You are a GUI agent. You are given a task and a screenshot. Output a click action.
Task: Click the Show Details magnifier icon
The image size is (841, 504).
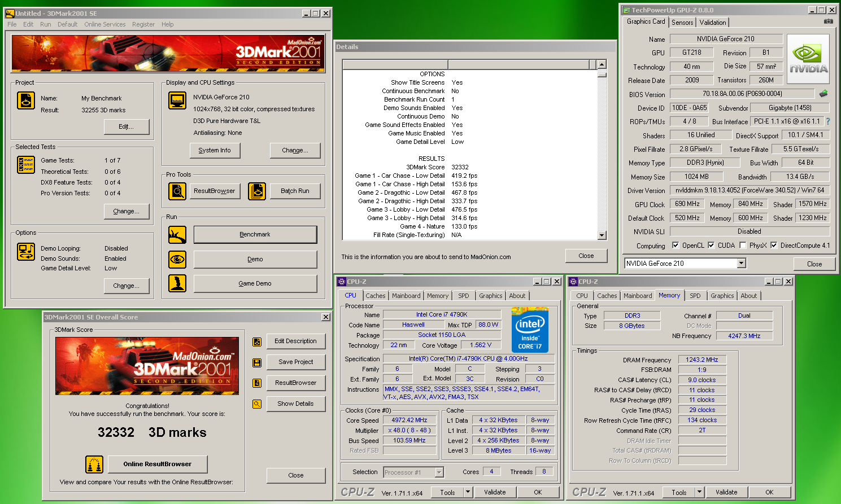pos(257,404)
